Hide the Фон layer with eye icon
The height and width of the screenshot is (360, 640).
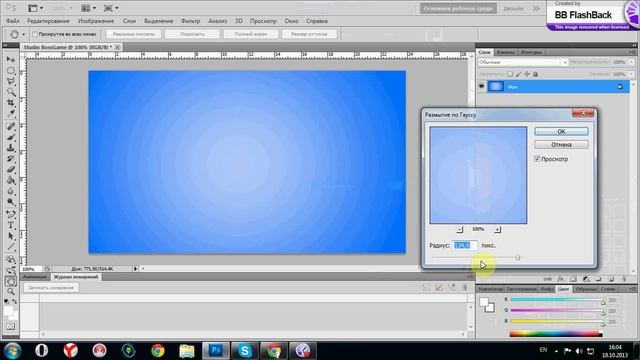pyautogui.click(x=482, y=87)
